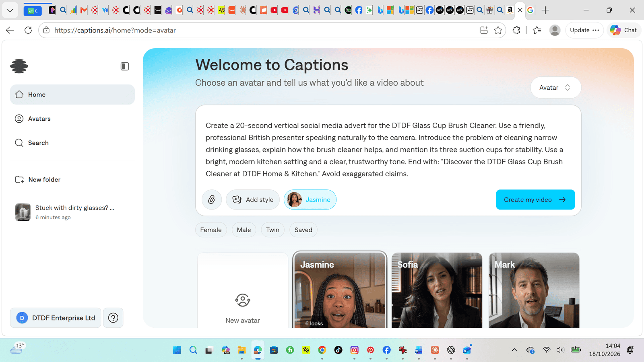The height and width of the screenshot is (362, 644).
Task: Select the Jasmine avatar card
Action: coord(340,290)
